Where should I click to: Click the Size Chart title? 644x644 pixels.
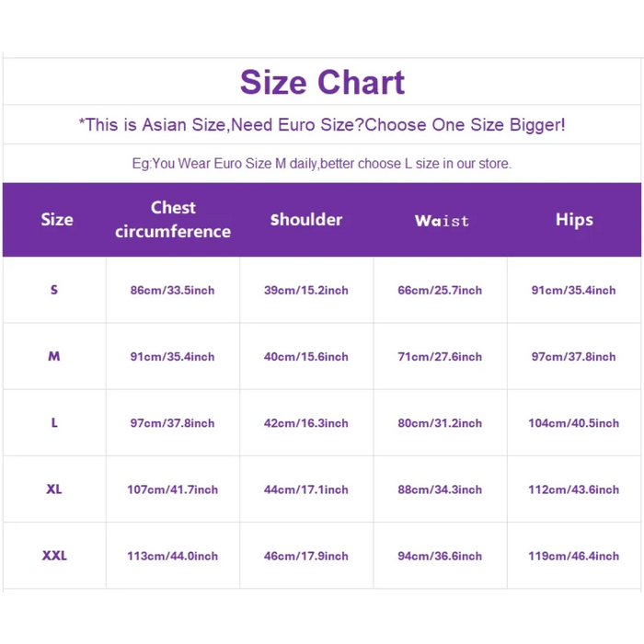322,83
